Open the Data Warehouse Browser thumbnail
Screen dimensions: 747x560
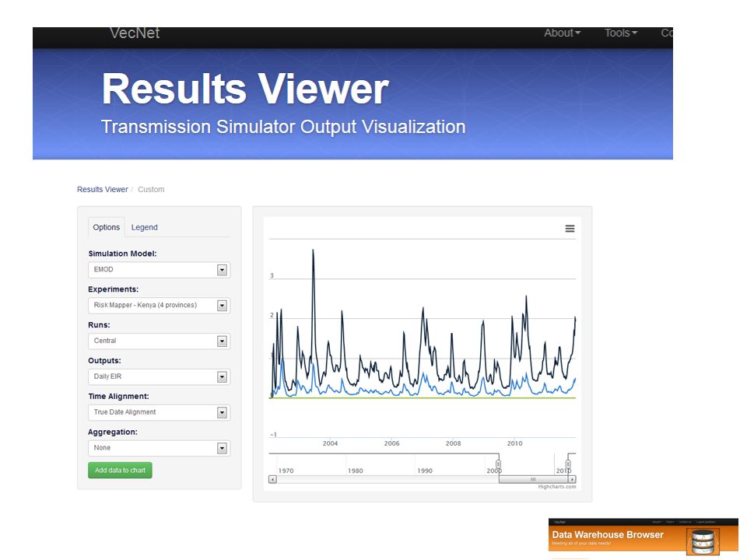coord(644,538)
